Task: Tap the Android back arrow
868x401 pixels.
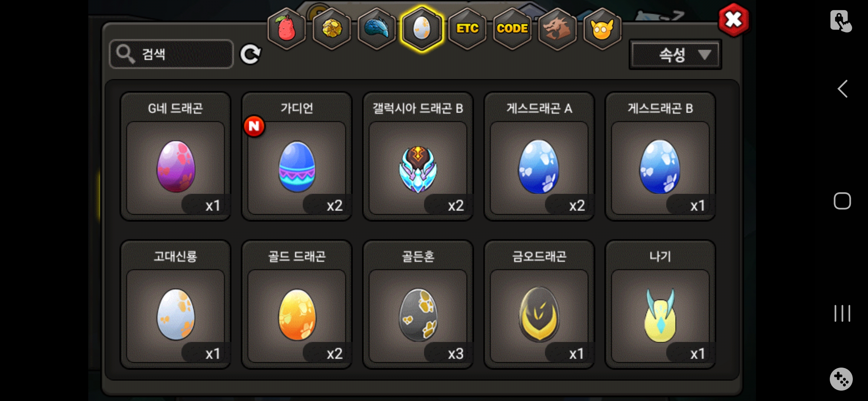Action: [x=842, y=89]
